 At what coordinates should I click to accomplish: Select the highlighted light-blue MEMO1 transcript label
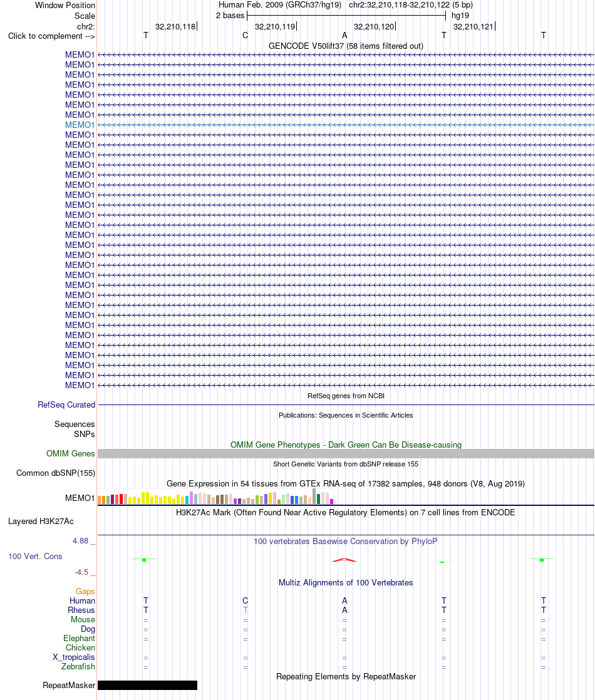[x=80, y=125]
